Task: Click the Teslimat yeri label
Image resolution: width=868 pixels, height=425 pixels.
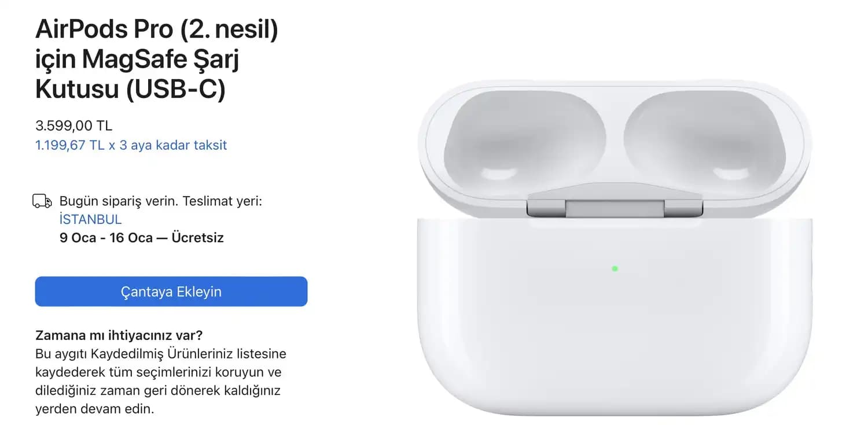Action: (223, 202)
